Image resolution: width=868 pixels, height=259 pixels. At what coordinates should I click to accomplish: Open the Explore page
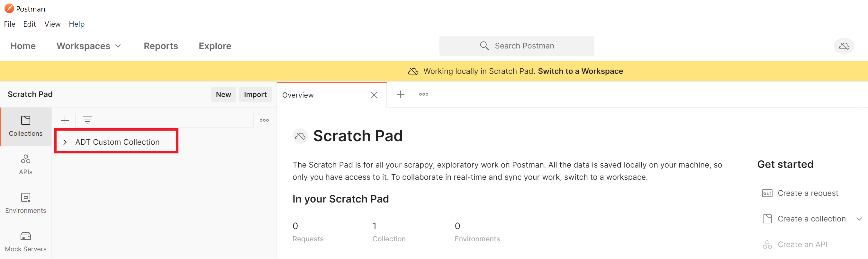tap(215, 46)
